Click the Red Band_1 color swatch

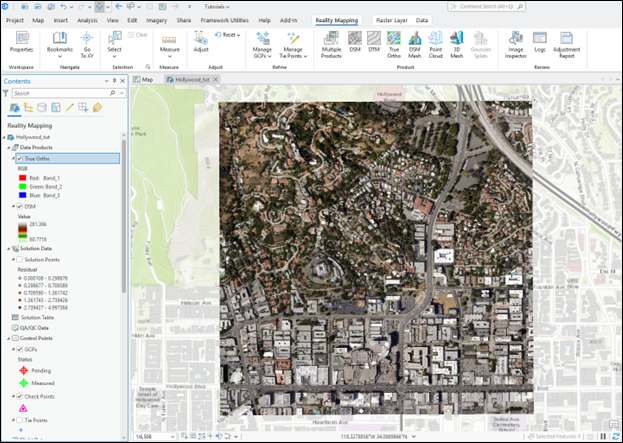[23, 178]
